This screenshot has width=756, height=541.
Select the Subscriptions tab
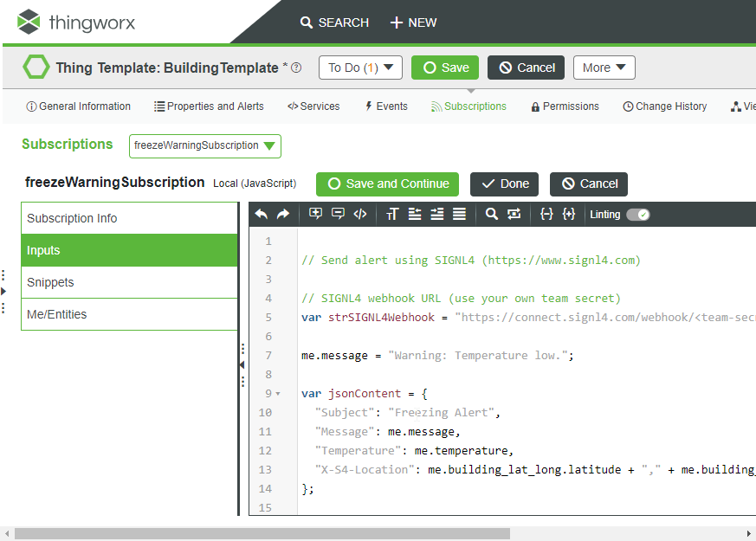pyautogui.click(x=468, y=106)
